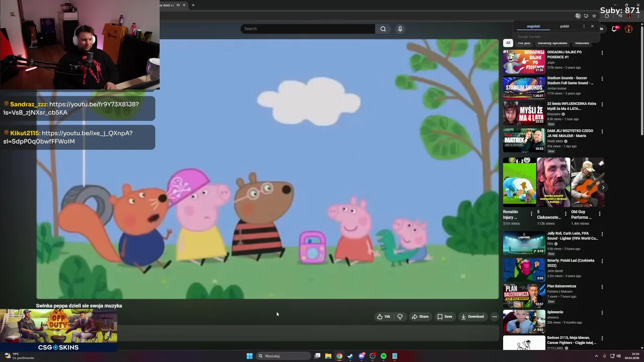Image resolution: width=644 pixels, height=362 pixels.
Task: Open clock showing 21:53 in tray
Action: click(x=632, y=356)
